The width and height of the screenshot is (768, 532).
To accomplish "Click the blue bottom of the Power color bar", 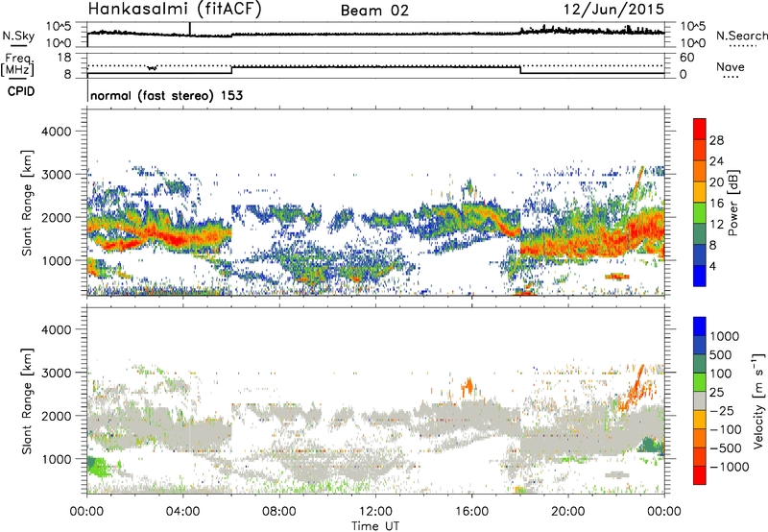I will [700, 276].
